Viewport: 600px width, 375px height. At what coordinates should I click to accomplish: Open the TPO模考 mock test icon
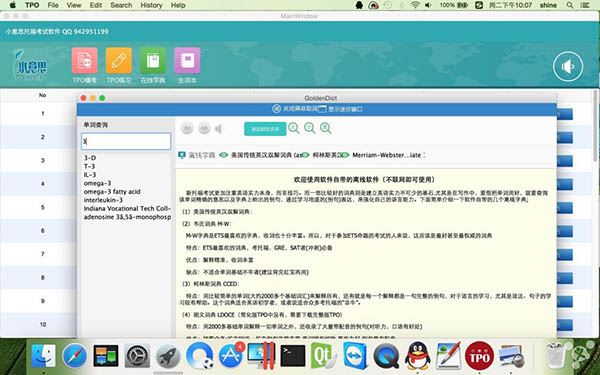coord(85,60)
